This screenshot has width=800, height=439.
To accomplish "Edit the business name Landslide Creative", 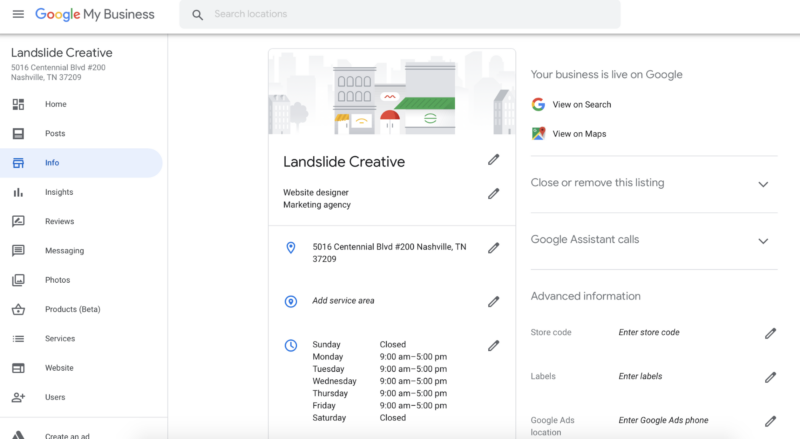I will [493, 160].
